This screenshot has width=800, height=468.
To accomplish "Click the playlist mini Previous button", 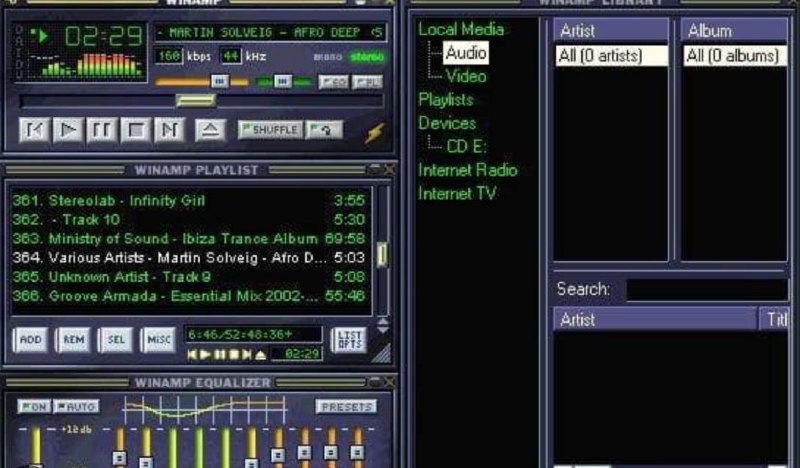I will [x=192, y=354].
